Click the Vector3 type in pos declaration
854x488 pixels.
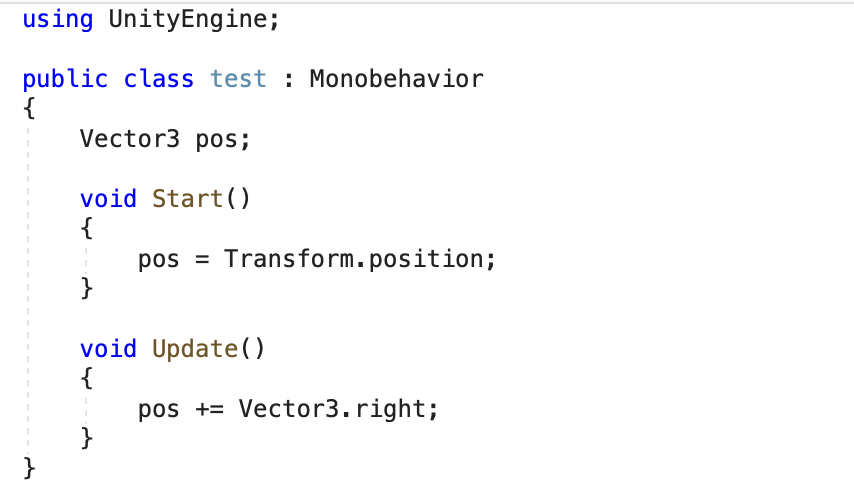(x=130, y=139)
